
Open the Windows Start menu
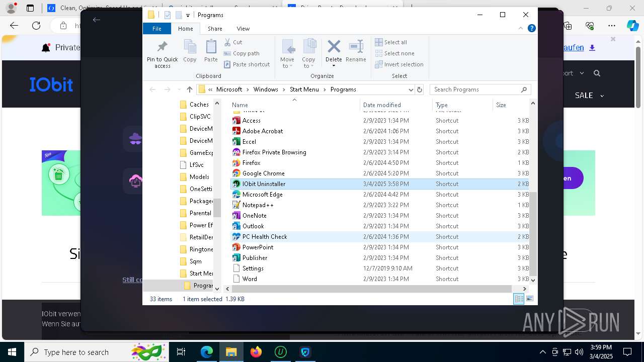(12, 352)
